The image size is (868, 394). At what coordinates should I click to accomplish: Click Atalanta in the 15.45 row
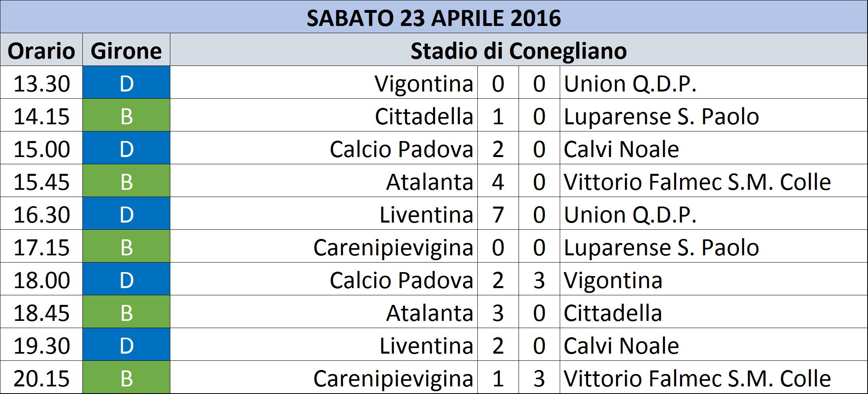point(430,182)
